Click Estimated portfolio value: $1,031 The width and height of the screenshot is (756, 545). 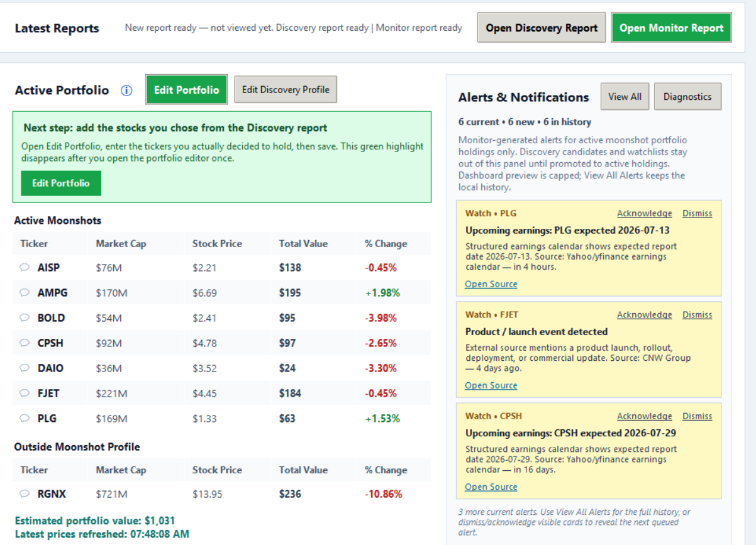(95, 521)
